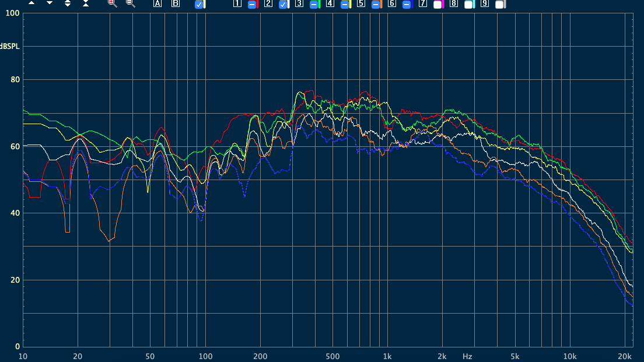Enable the cyan trace 8 checkbox

468,5
